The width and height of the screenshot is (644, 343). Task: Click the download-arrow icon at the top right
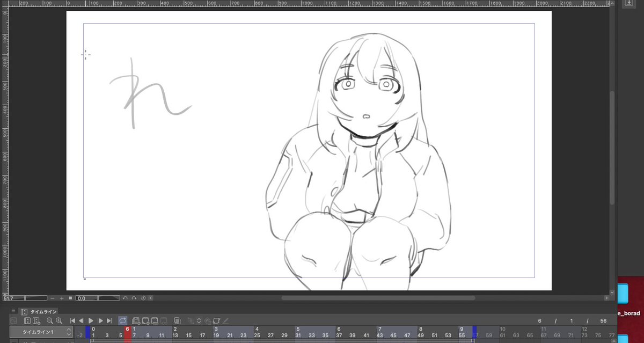628,3
